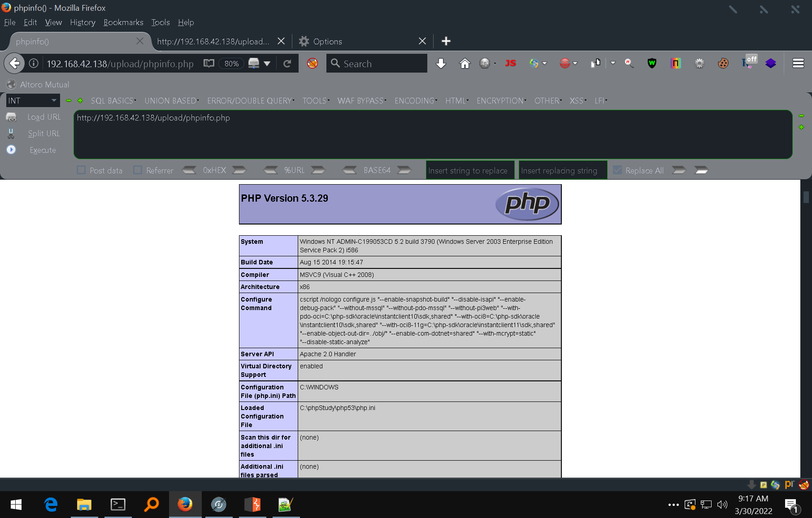812x518 pixels.
Task: Open a new tab with the plus button
Action: [x=446, y=41]
